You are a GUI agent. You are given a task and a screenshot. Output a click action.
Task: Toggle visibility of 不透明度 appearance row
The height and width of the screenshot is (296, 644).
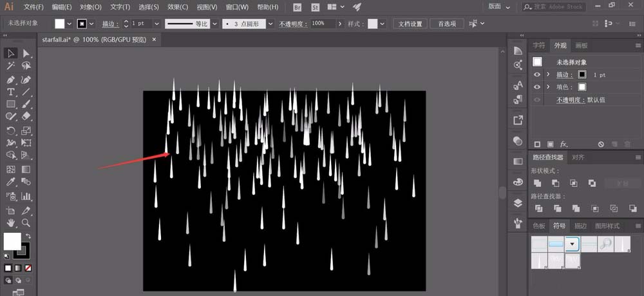pos(537,99)
